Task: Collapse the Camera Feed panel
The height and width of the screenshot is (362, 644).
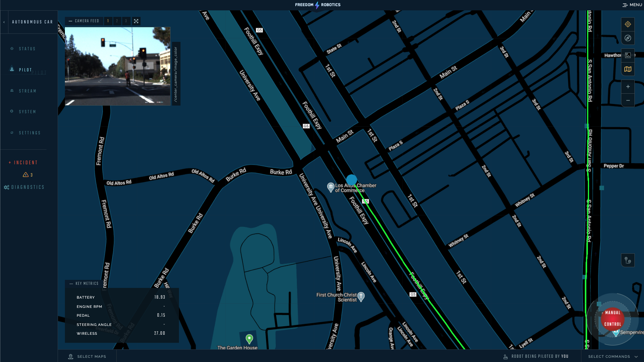Action: pyautogui.click(x=71, y=21)
